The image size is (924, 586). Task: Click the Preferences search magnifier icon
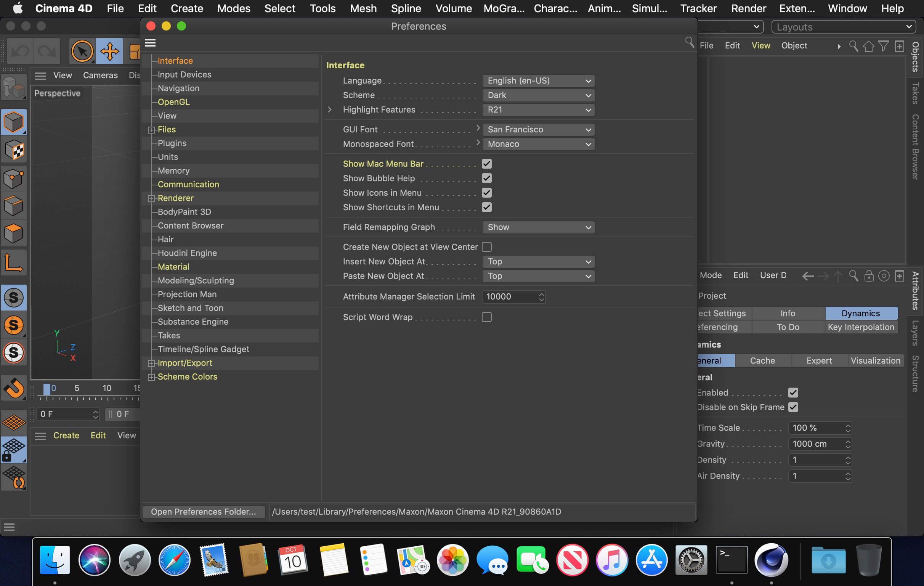pos(689,42)
